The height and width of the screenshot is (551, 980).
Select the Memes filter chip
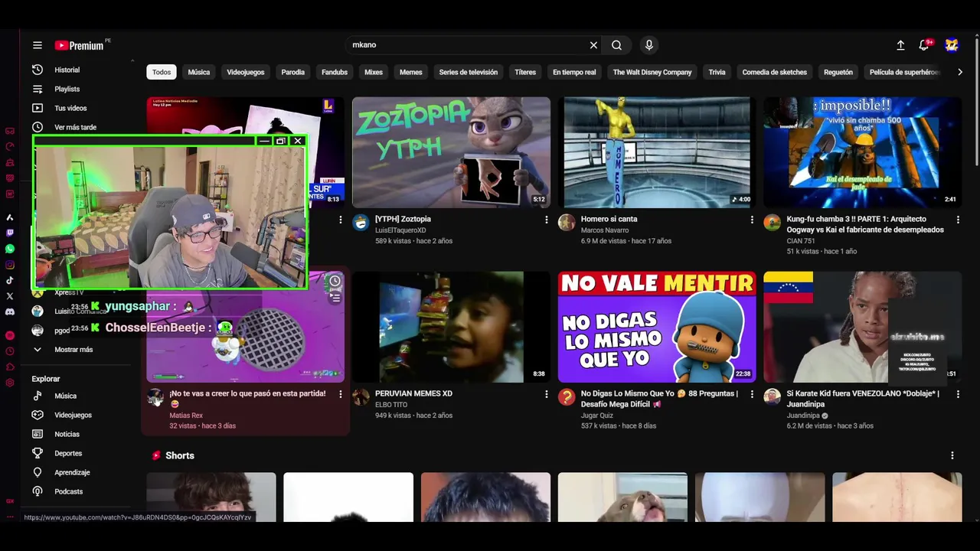411,72
